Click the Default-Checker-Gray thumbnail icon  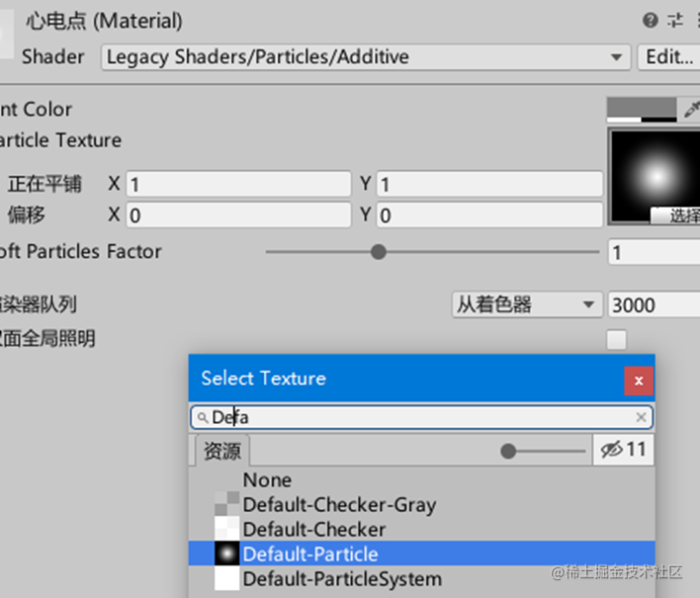coord(226,504)
